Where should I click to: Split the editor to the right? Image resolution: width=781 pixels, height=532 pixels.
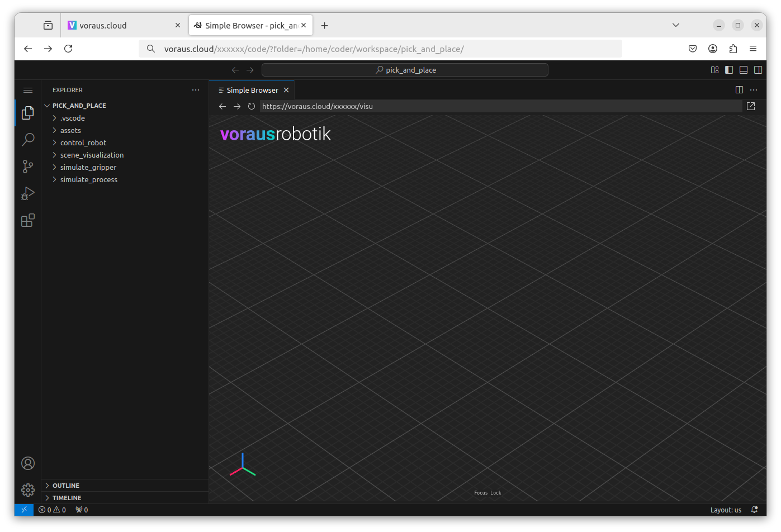739,90
